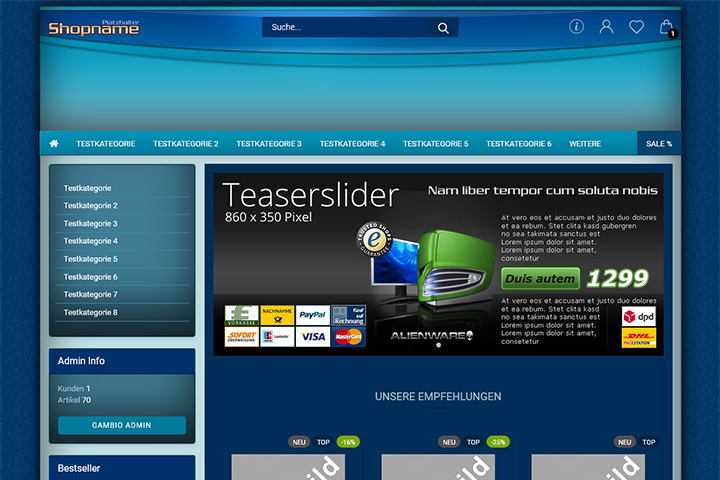Click the VISA payment logo

(x=313, y=337)
